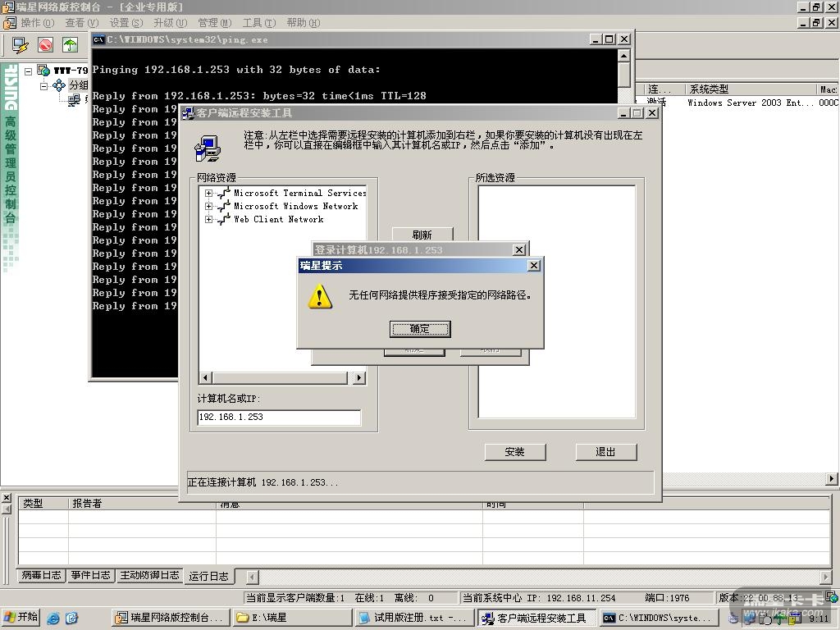This screenshot has height=630, width=840.
Task: Close the 瑞星提示 warning dialog
Action: click(x=533, y=266)
